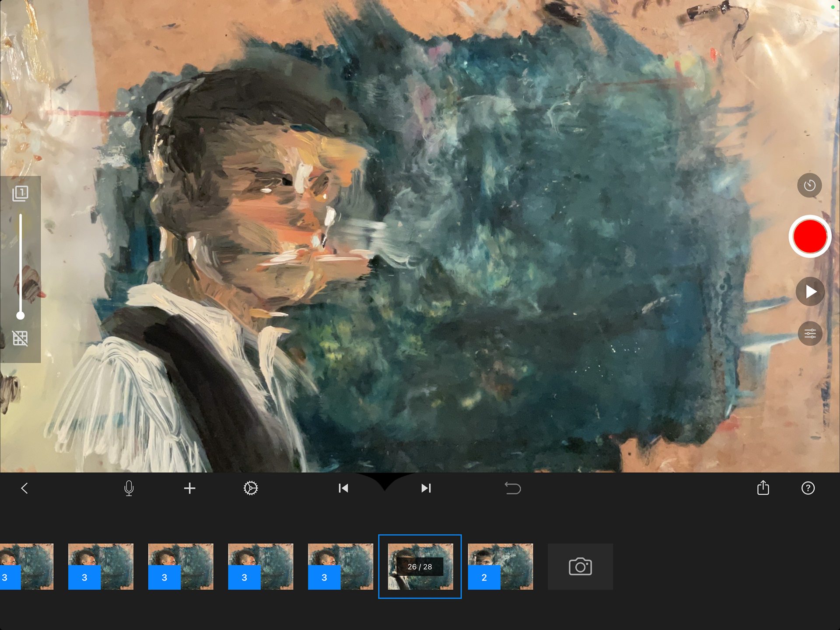Screen dimensions: 840x630
Task: Toggle the onion skin overlay mode icon
Action: tap(20, 193)
